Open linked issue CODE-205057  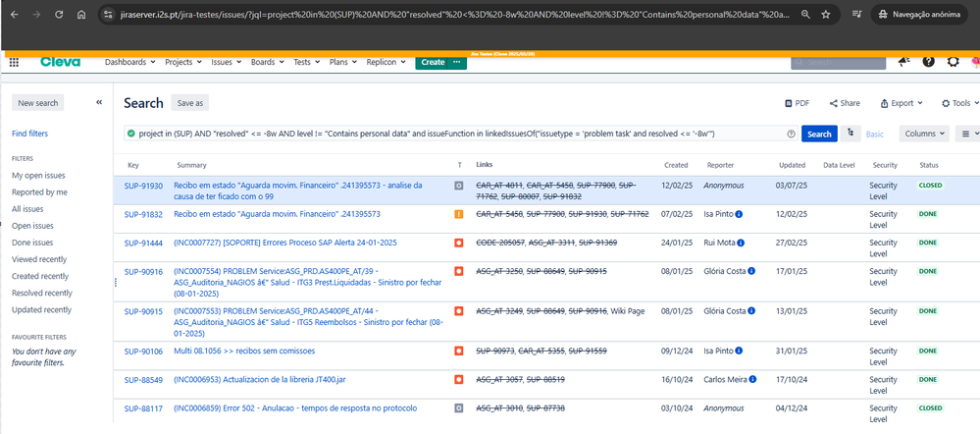tap(500, 243)
